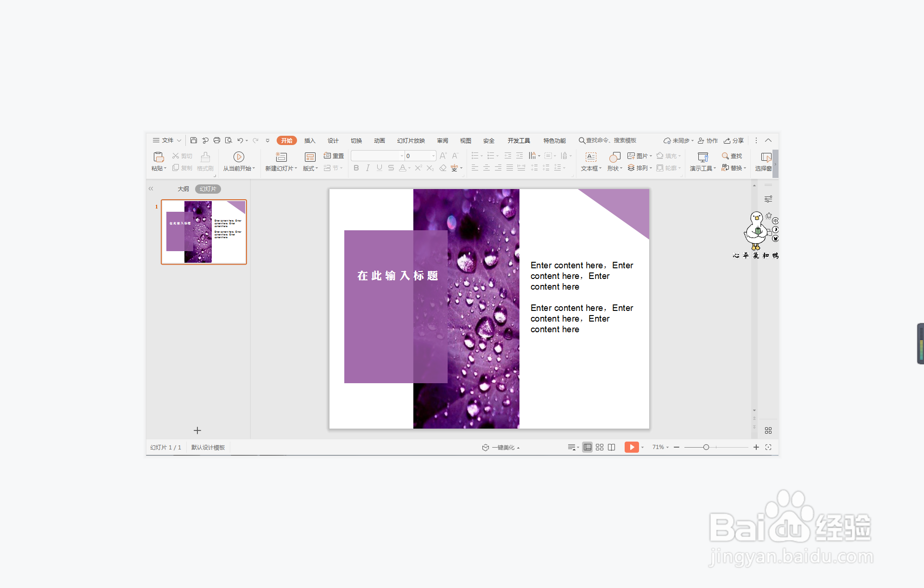Switch to the 幻灯片放映 (Slide Show) tab
The width and height of the screenshot is (924, 588).
pos(411,140)
